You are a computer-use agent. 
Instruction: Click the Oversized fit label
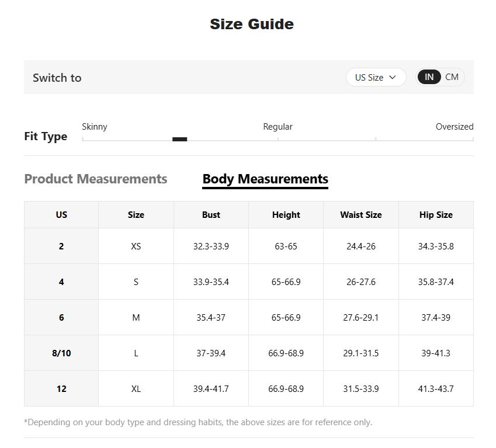454,127
